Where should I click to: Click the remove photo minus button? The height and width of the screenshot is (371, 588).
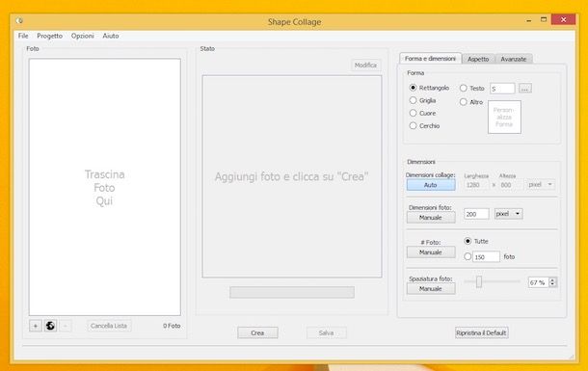point(66,326)
